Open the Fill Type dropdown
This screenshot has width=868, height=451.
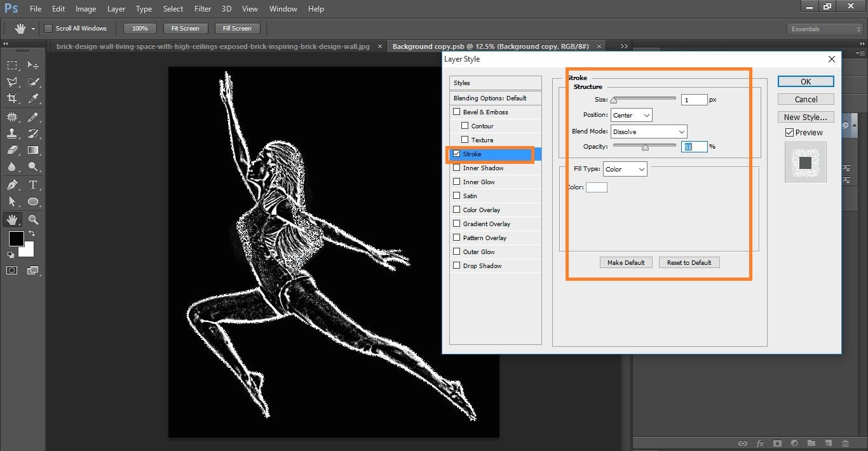pos(625,169)
